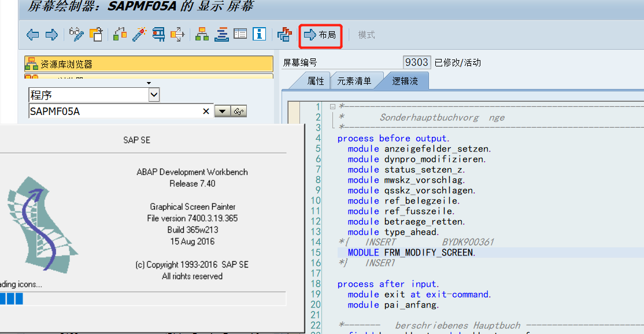The height and width of the screenshot is (334, 644).
Task: Open the 程序 object type dropdown
Action: [x=153, y=94]
